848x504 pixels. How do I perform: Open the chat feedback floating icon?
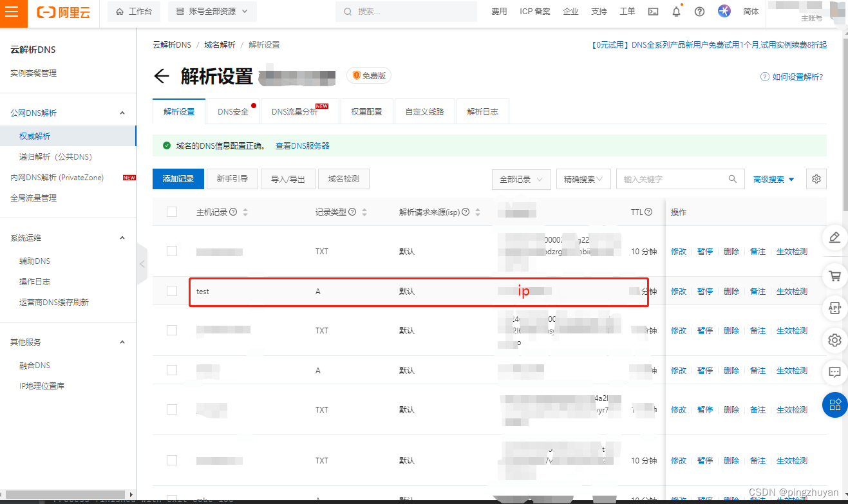point(835,372)
